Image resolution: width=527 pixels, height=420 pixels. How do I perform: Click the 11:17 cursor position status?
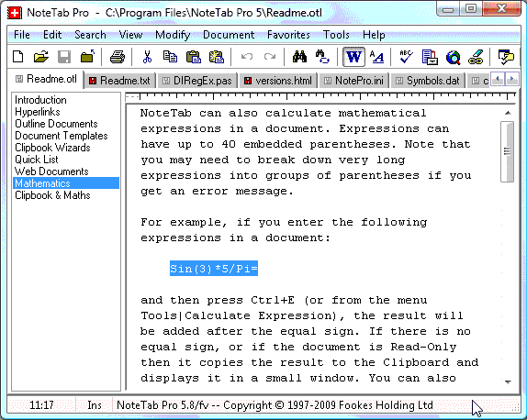click(x=41, y=405)
